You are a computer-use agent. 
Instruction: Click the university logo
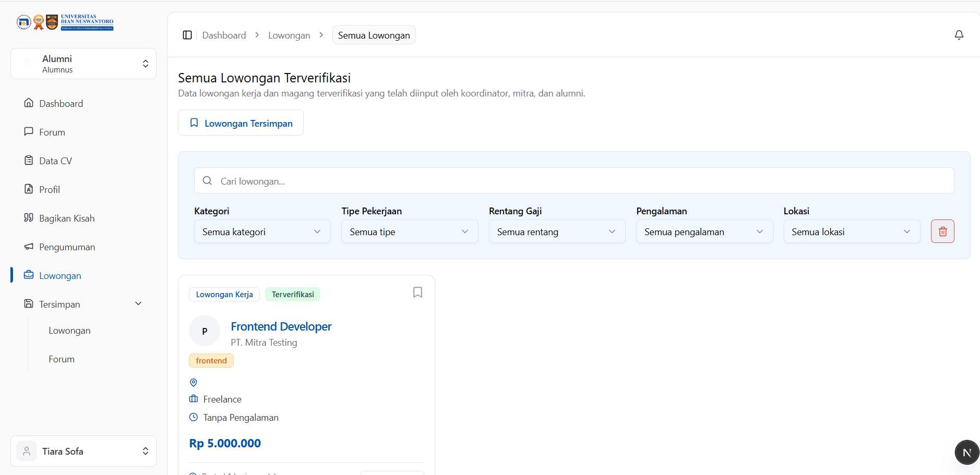[x=65, y=22]
